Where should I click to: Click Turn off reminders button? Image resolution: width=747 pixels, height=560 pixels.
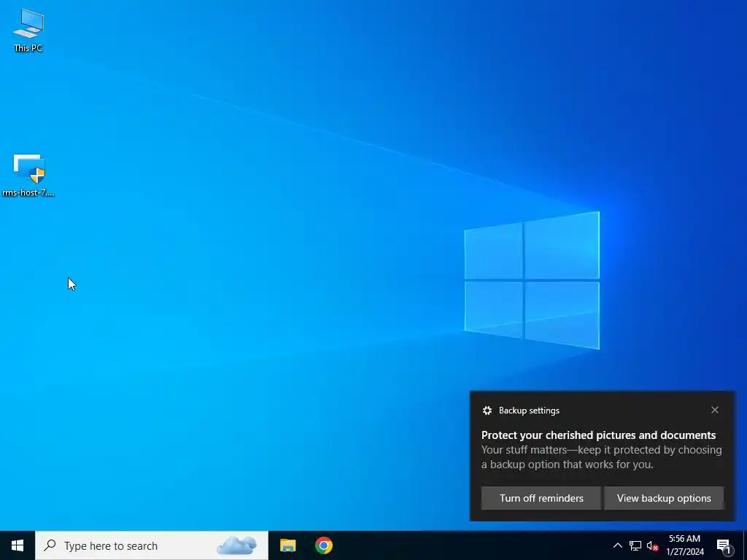pos(541,498)
